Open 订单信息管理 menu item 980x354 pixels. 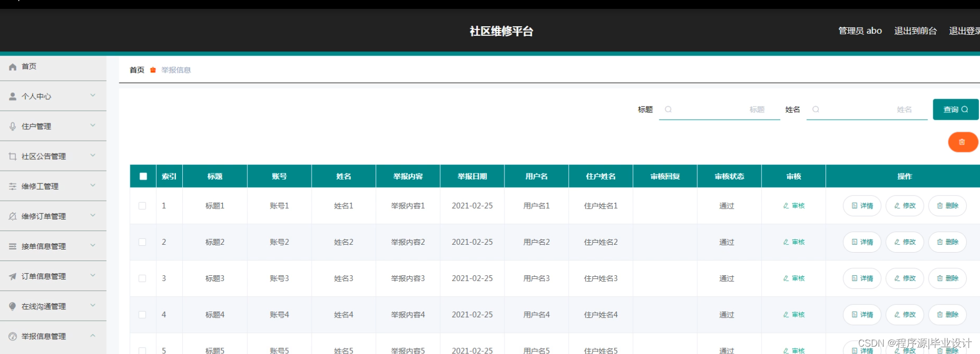(x=53, y=276)
